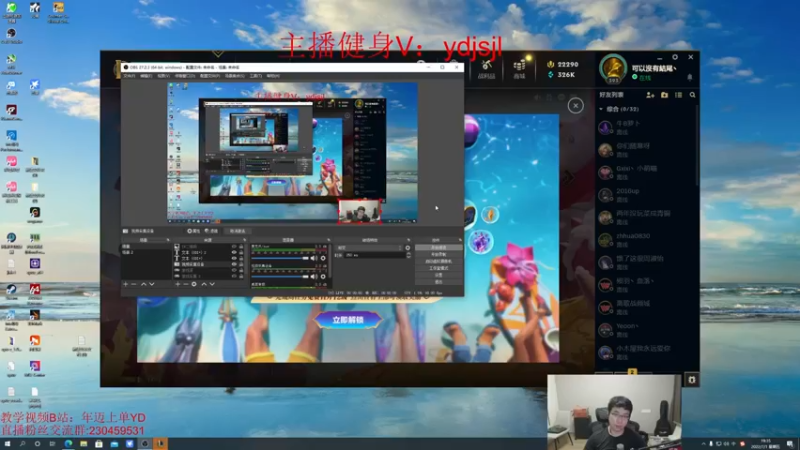This screenshot has height=450, width=800.
Task: Click the Audio Mixer dock header pop-out icon
Action: pyautogui.click(x=328, y=240)
